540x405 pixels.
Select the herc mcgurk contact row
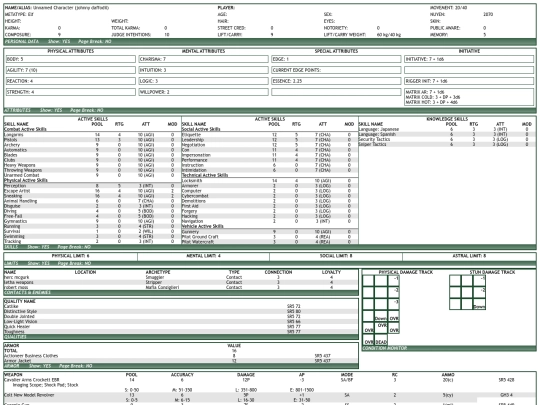pos(181,277)
